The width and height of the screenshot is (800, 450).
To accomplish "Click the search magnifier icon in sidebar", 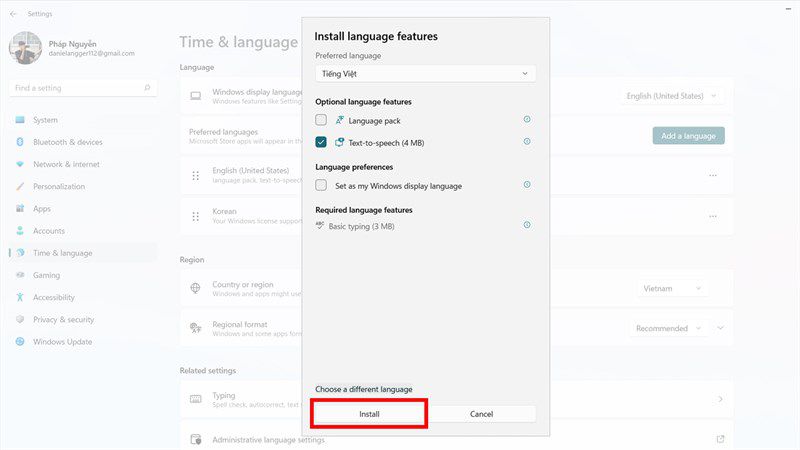I will pyautogui.click(x=147, y=88).
